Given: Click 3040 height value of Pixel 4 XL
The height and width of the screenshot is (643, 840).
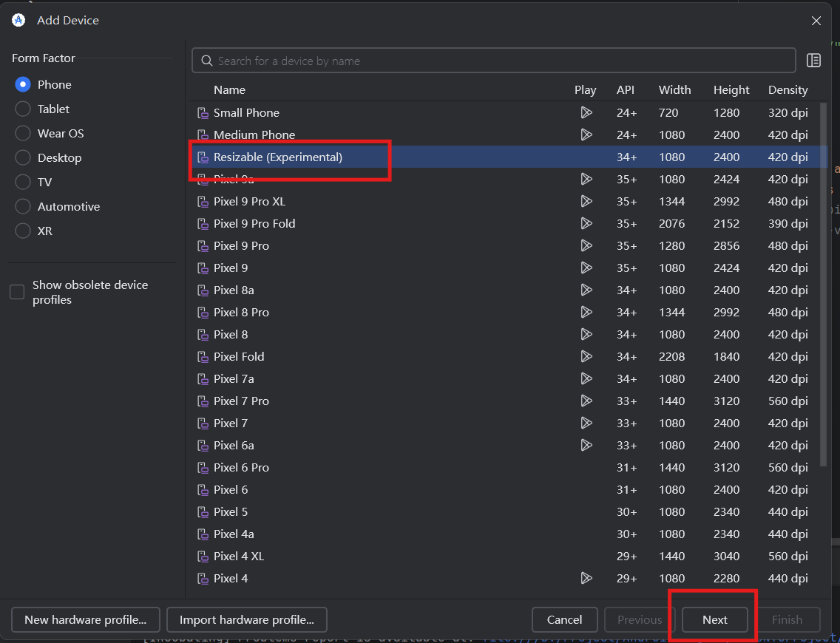Looking at the screenshot, I should 726,557.
